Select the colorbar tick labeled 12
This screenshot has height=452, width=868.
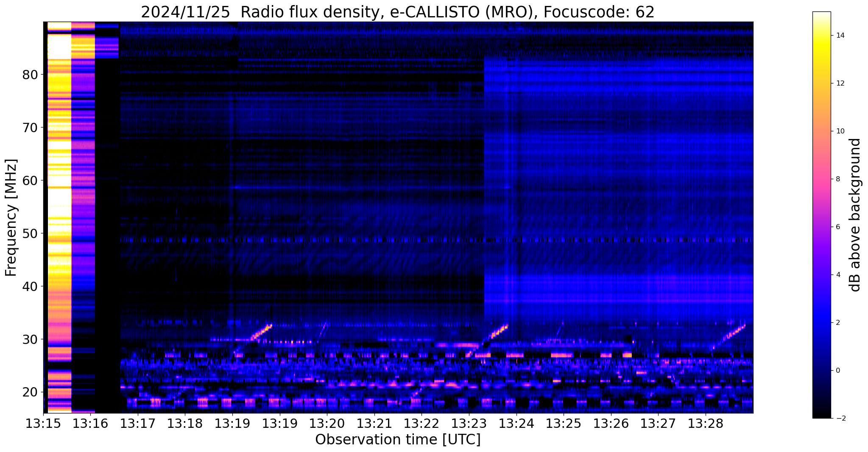tap(840, 83)
